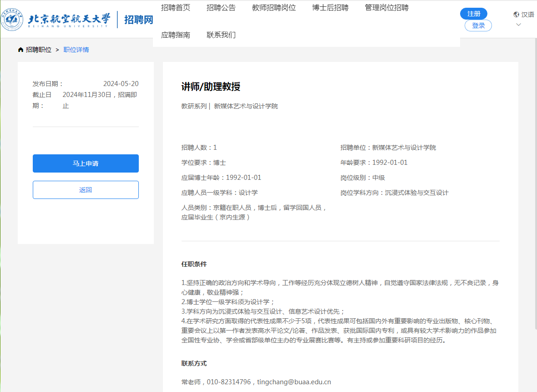
Task: Click the globe language icon
Action: [x=516, y=15]
